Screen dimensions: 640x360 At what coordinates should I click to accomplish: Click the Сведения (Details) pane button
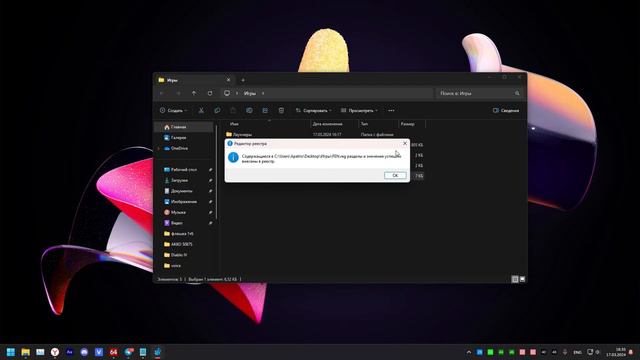(506, 110)
